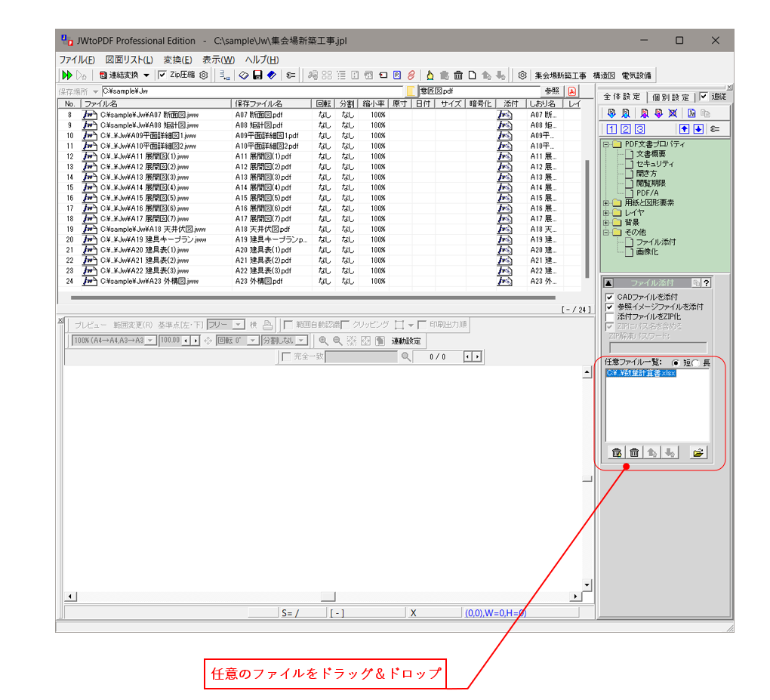Image resolution: width=770 pixels, height=700 pixels.
Task: Toggle the Zip圧縮 checkbox
Action: point(162,75)
